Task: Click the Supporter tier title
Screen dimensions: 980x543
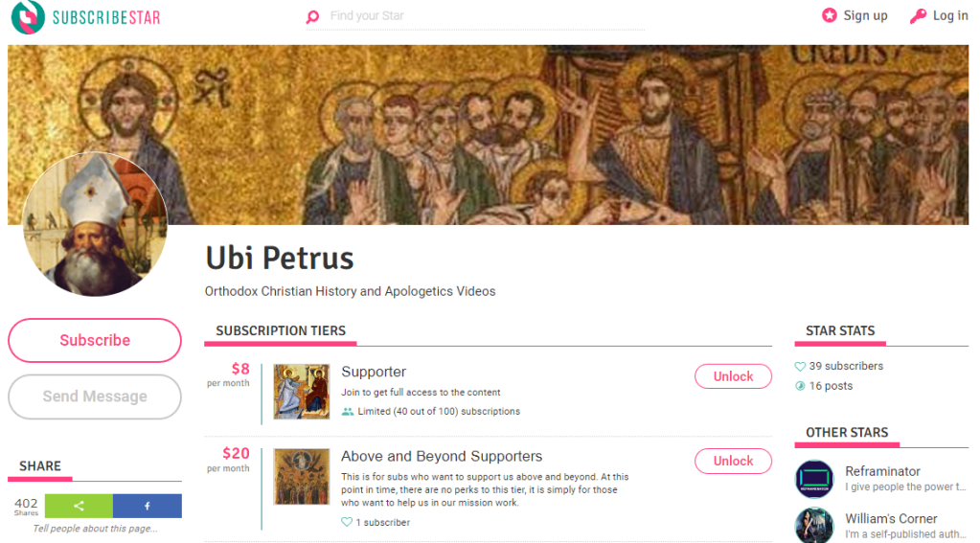Action: tap(374, 372)
